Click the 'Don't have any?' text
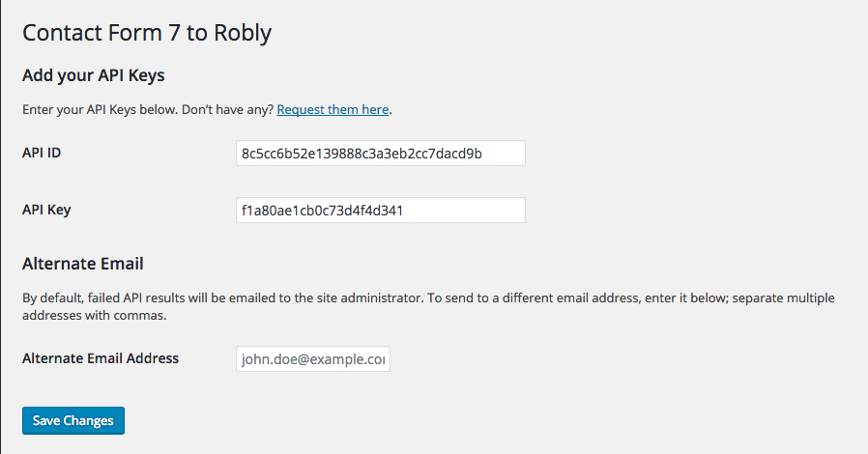The image size is (868, 454). click(227, 109)
